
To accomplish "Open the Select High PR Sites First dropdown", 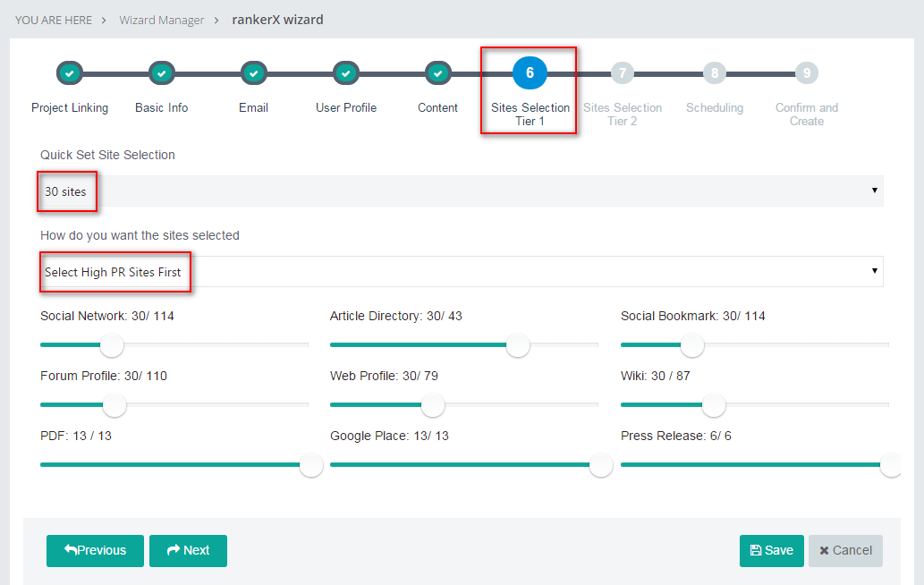I will coord(462,272).
